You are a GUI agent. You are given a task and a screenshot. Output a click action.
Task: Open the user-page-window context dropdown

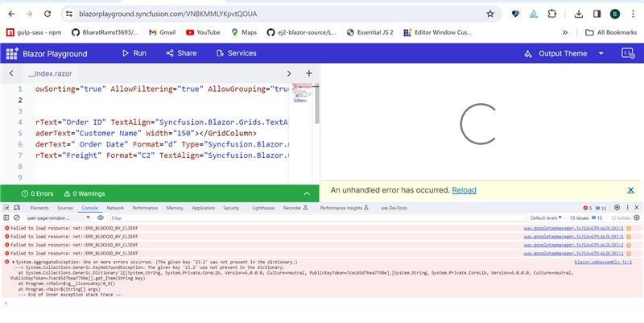point(50,217)
